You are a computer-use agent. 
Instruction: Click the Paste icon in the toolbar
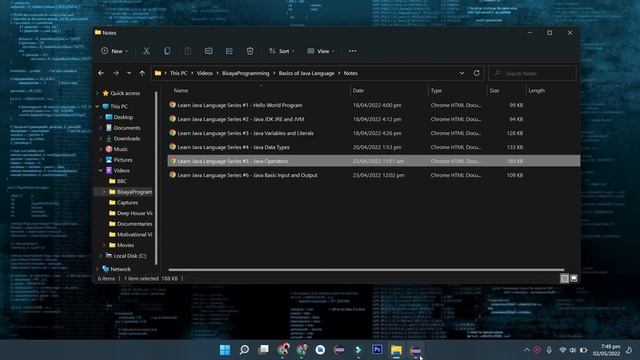(188, 51)
